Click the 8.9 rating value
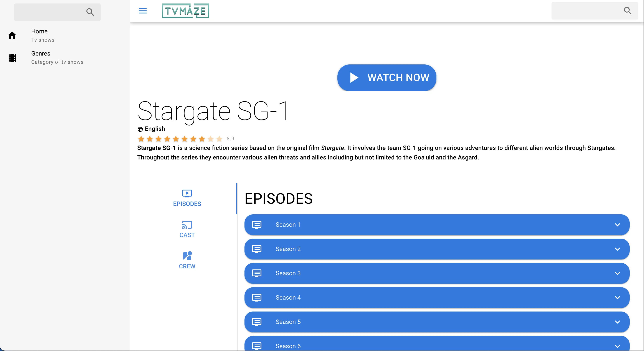Viewport: 644px width, 351px height. click(x=230, y=139)
